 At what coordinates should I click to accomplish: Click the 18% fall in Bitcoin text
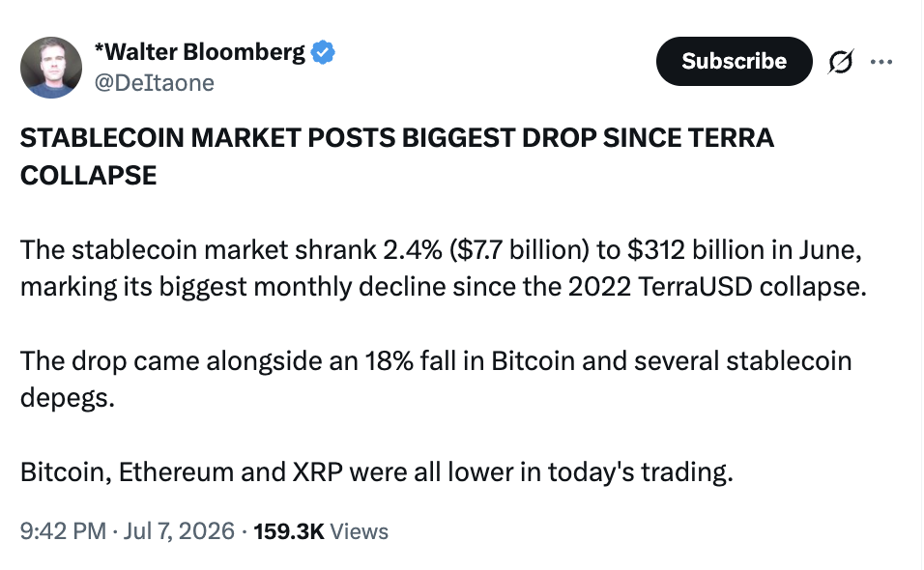[470, 360]
